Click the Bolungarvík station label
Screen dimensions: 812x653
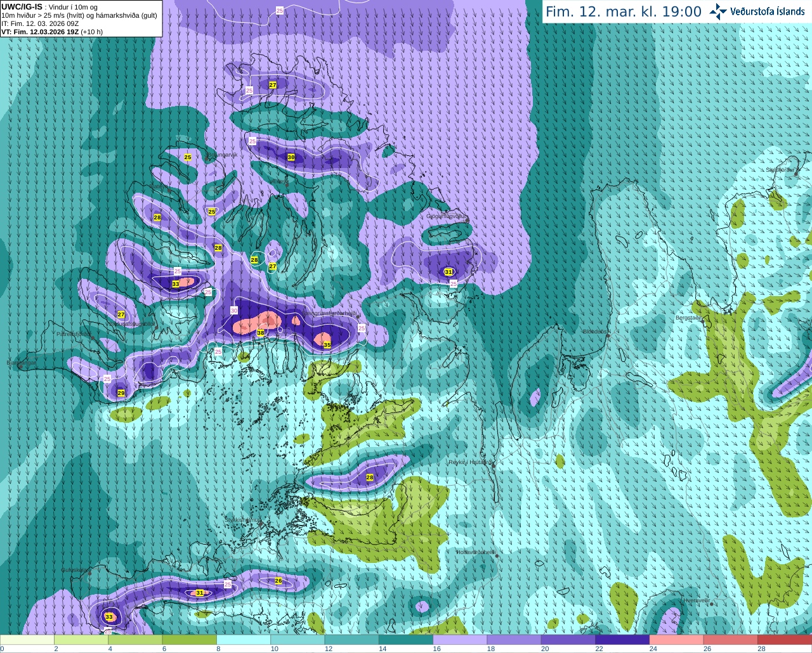click(x=221, y=155)
